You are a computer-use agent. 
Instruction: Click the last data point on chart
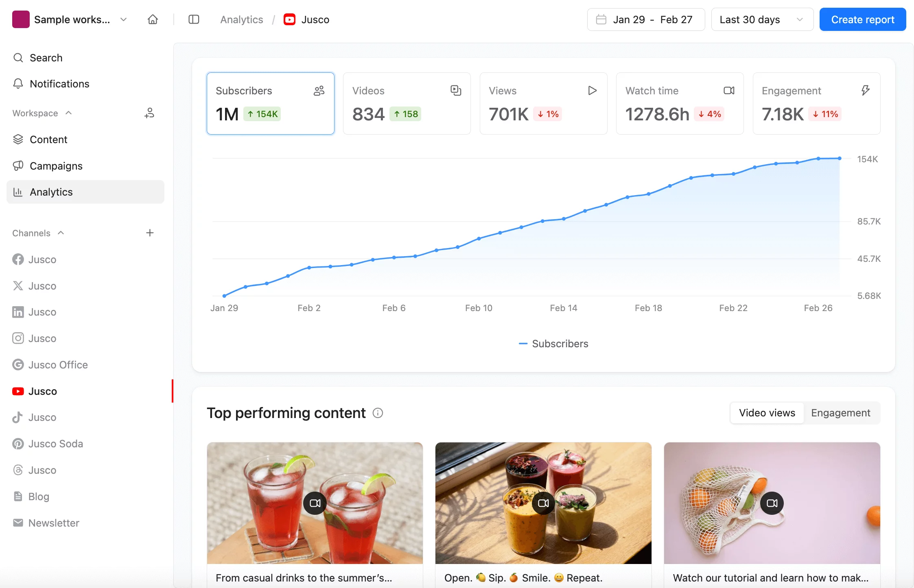click(840, 158)
